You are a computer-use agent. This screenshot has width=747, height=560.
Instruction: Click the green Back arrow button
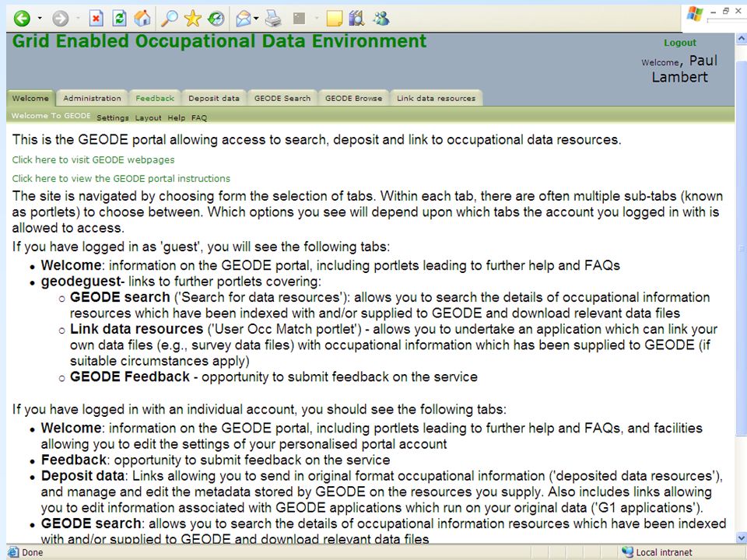coord(22,19)
